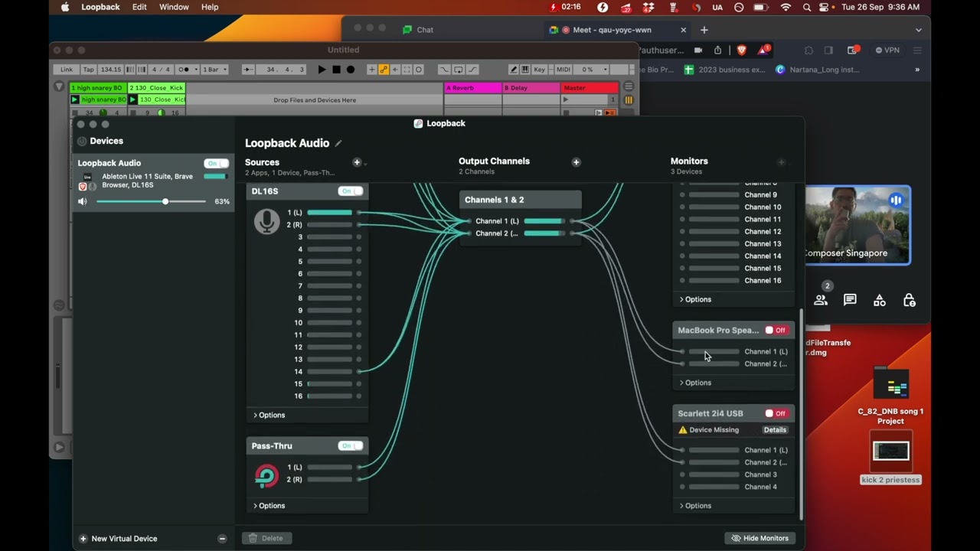Click the Hide Monitors button

[x=759, y=538]
